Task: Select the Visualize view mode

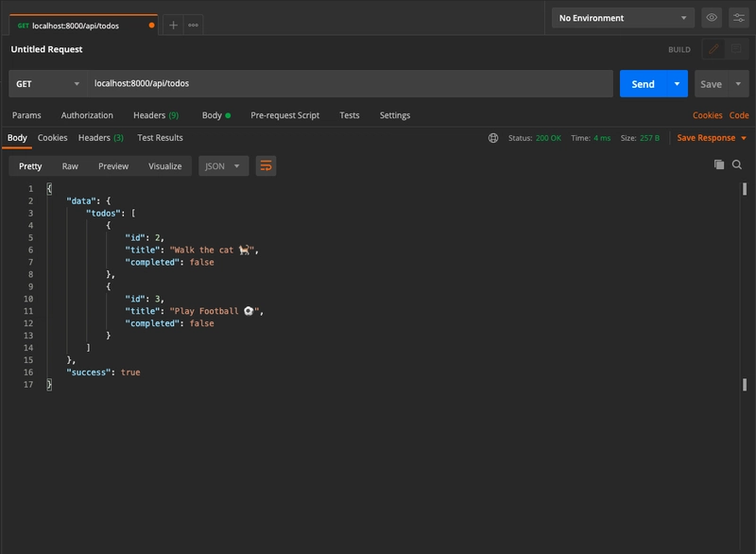Action: (x=164, y=165)
